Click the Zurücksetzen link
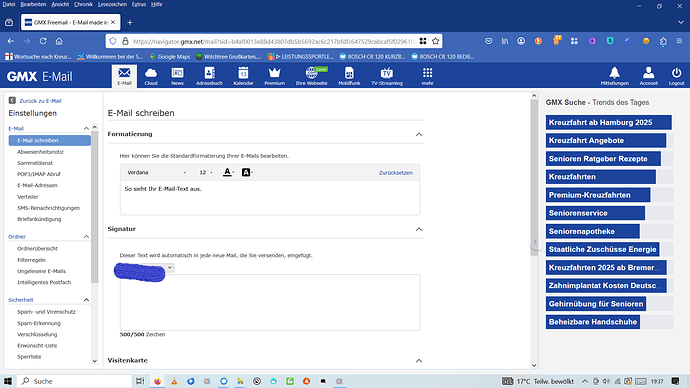 point(396,173)
